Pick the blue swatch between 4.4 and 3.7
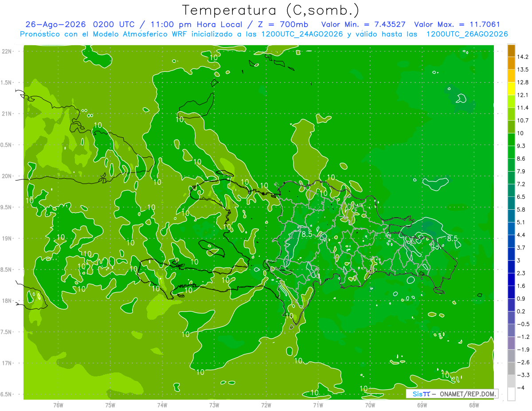 (x=511, y=241)
